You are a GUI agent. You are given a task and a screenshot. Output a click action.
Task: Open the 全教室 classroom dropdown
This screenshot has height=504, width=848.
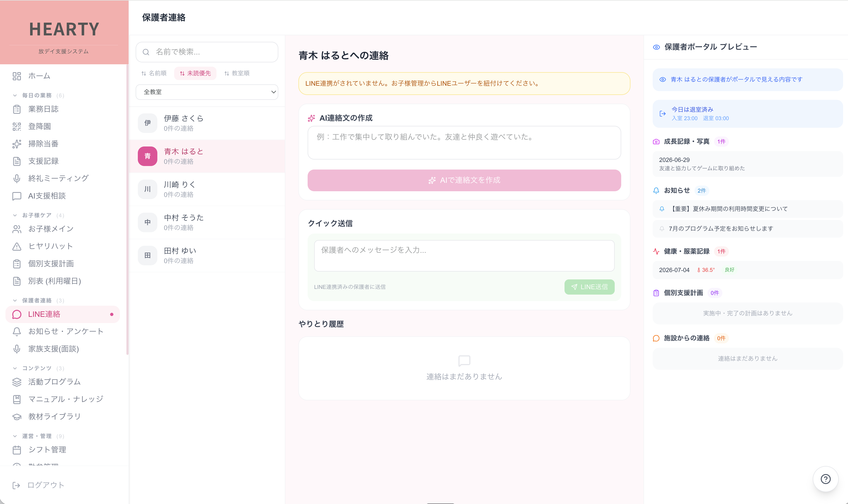(207, 92)
